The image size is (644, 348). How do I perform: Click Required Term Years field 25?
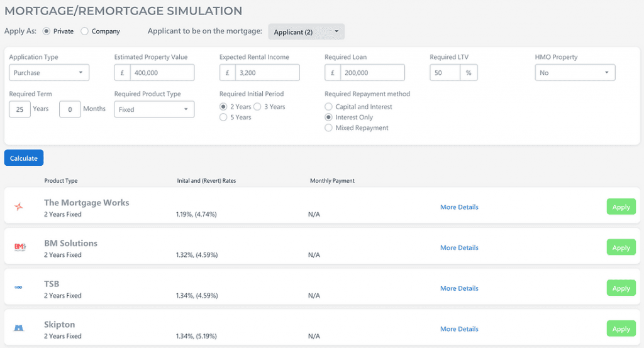pyautogui.click(x=19, y=109)
